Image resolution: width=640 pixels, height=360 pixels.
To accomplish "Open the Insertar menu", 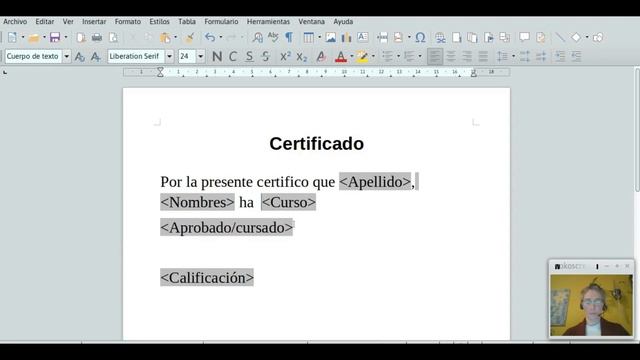I will click(x=94, y=22).
